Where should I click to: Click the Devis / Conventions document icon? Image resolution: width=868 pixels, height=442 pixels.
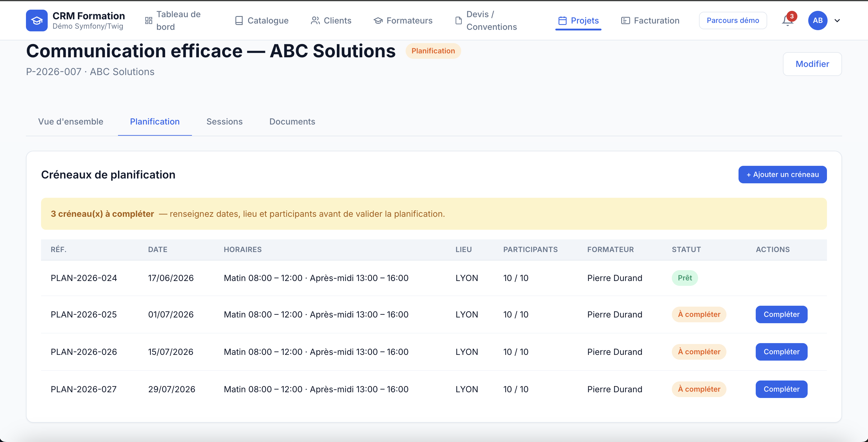[458, 21]
